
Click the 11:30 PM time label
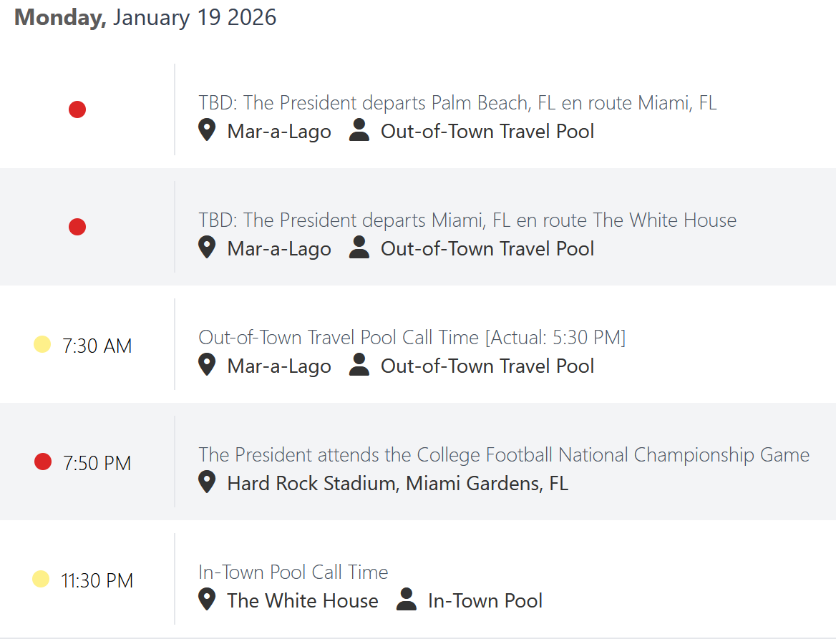click(x=97, y=580)
